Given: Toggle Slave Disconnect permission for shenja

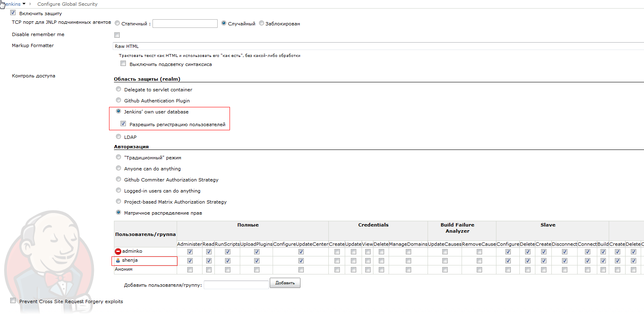Looking at the screenshot, I should tap(564, 261).
